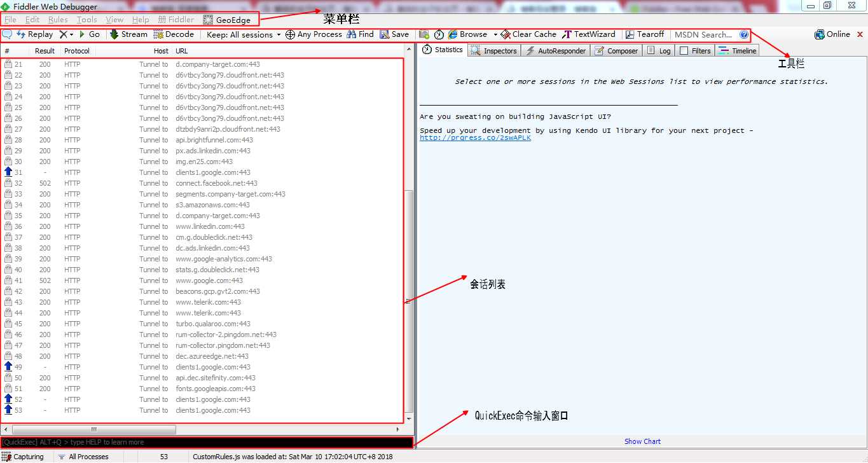
Task: Click the camera screenshot toolbar icon
Action: tap(424, 34)
